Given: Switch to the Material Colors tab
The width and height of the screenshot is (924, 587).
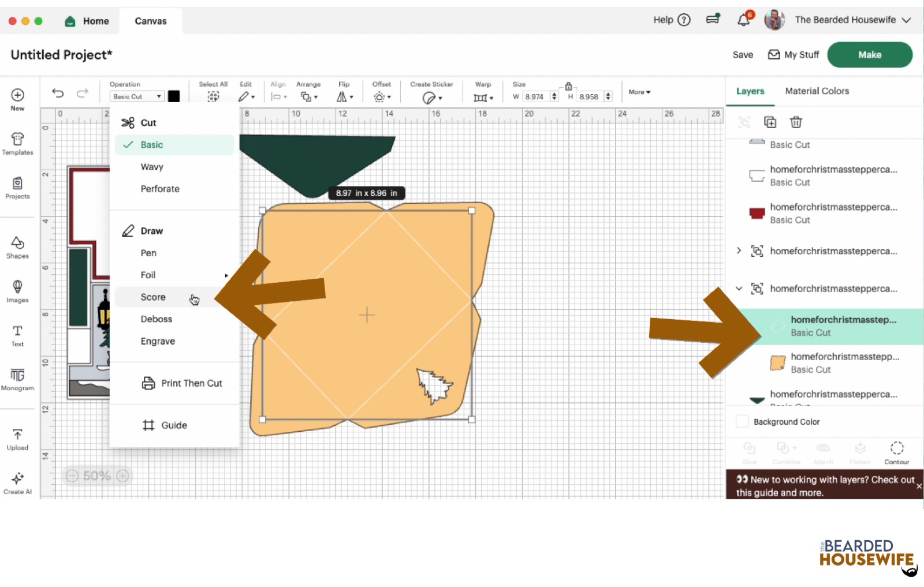Looking at the screenshot, I should [x=817, y=91].
